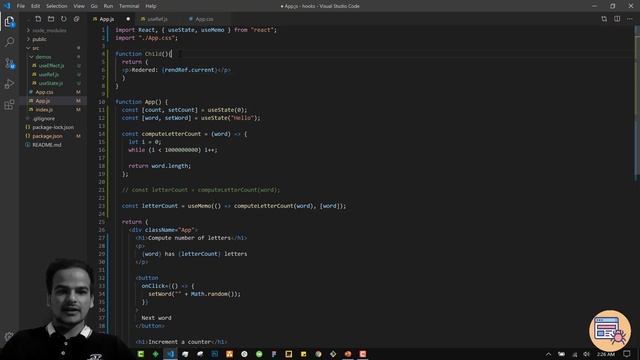Open the Manage gear in activity bar
Viewport: 640px width, 360px height.
9,336
